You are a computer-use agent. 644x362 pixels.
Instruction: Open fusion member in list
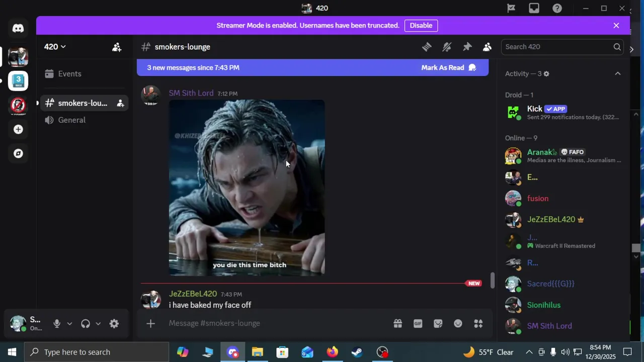[563, 199]
